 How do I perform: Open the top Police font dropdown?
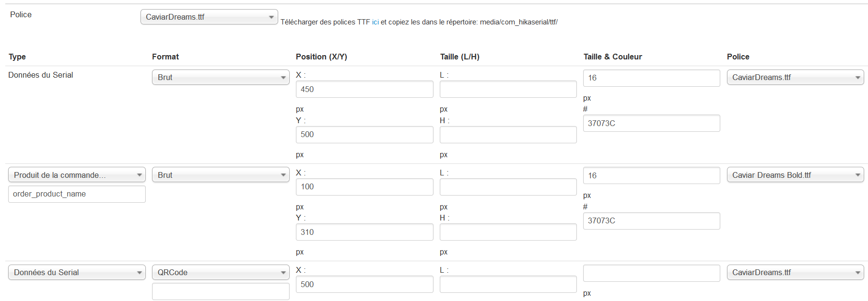pyautogui.click(x=209, y=17)
